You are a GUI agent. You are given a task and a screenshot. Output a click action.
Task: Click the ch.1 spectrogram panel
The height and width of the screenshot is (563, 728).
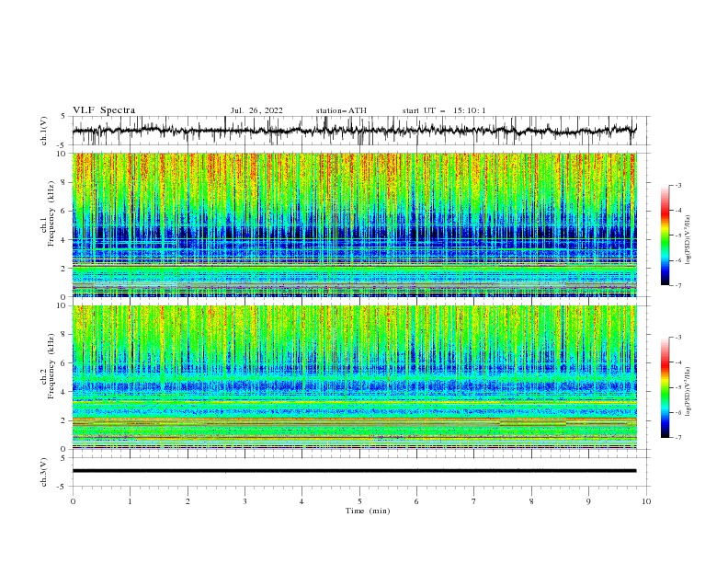pos(354,224)
